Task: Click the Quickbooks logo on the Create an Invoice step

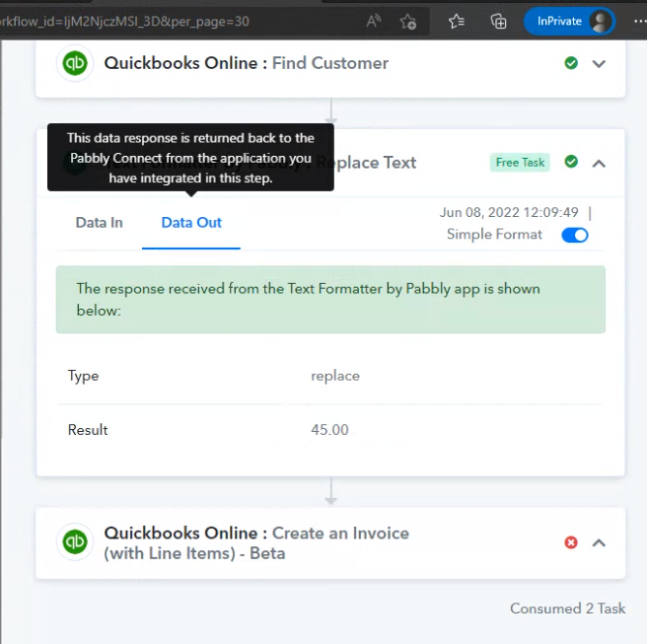Action: click(75, 541)
